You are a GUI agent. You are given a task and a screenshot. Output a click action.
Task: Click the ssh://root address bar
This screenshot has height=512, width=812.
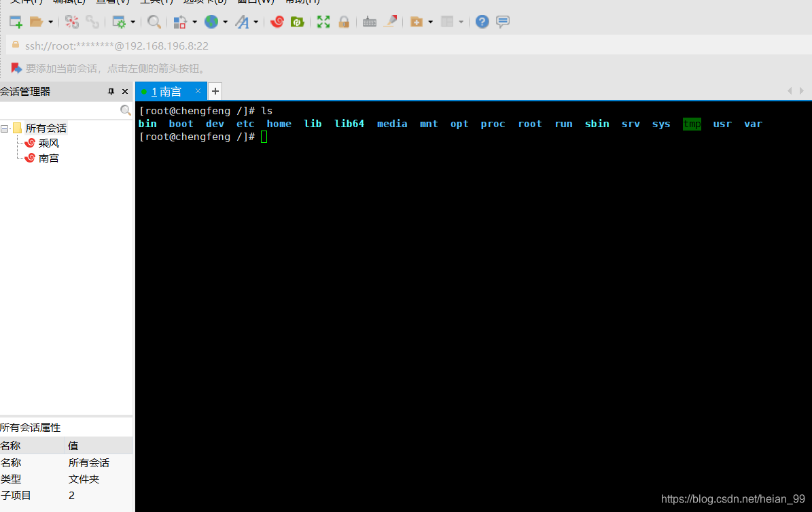coord(409,46)
